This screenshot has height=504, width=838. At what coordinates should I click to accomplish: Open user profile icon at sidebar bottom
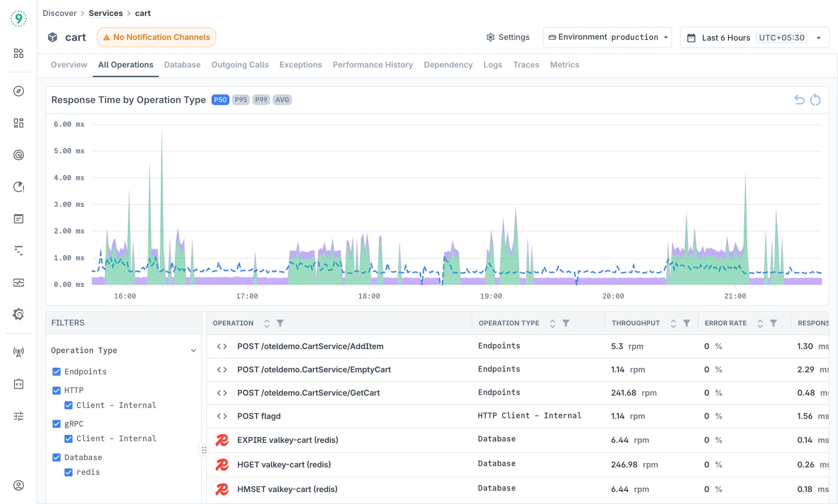[x=18, y=485]
